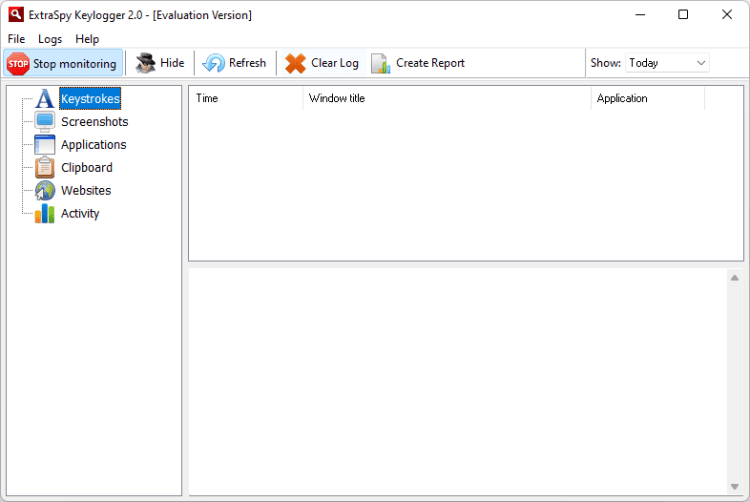
Task: Click the blue Refresh arrow icon
Action: pos(213,63)
